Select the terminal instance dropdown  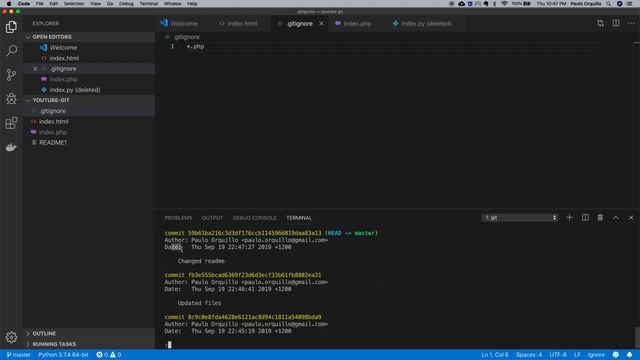[x=520, y=218]
